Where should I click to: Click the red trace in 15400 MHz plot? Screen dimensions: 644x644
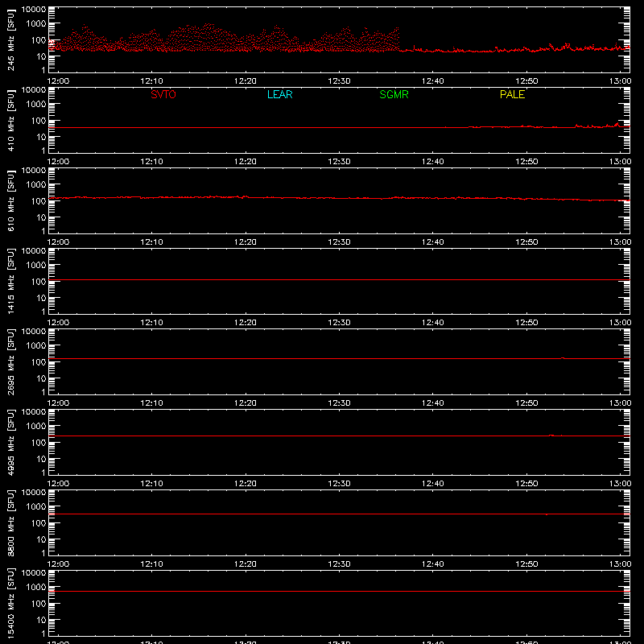coord(339,592)
